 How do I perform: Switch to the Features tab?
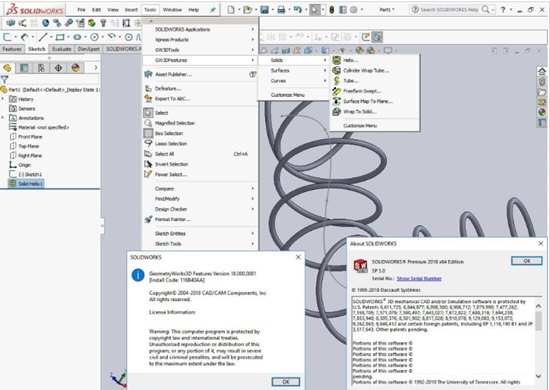point(12,49)
